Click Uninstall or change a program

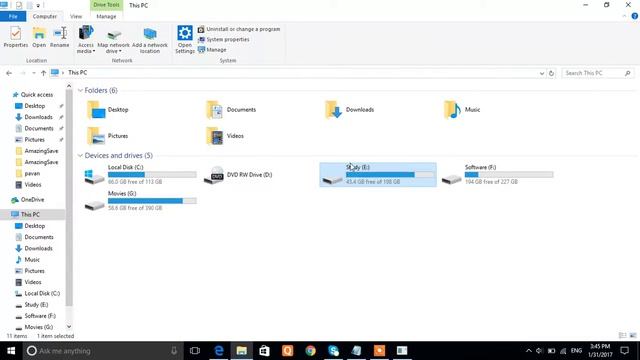pos(239,29)
